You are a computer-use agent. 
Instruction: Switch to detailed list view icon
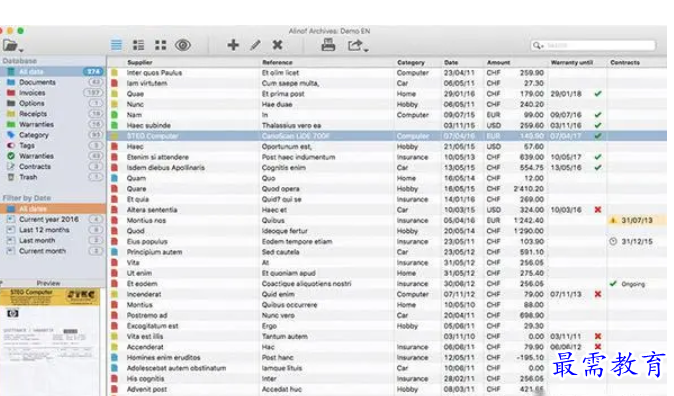138,45
